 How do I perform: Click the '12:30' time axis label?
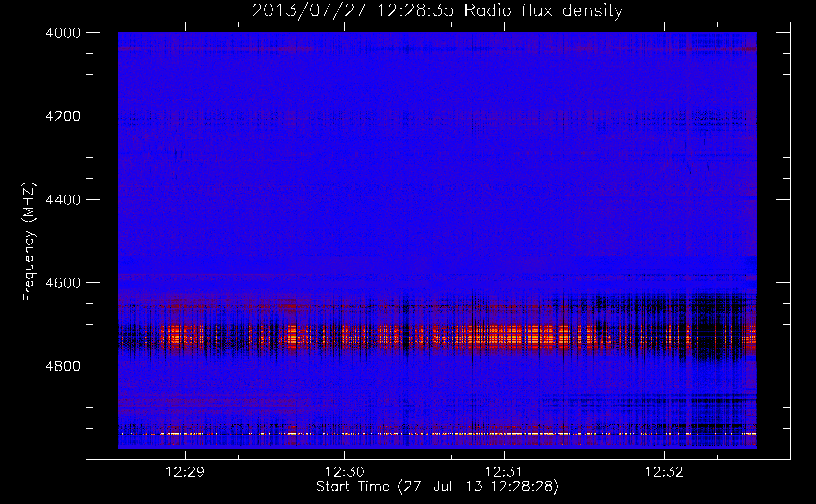(x=344, y=472)
